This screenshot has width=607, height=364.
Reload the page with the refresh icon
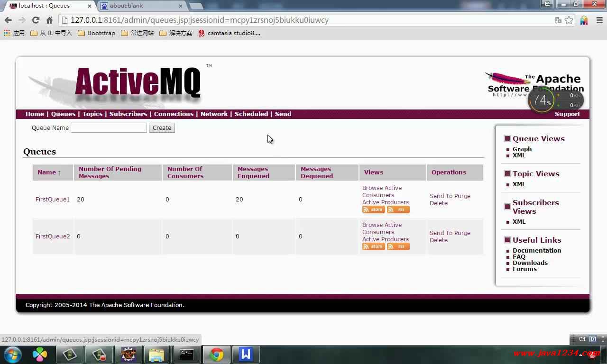tap(36, 20)
